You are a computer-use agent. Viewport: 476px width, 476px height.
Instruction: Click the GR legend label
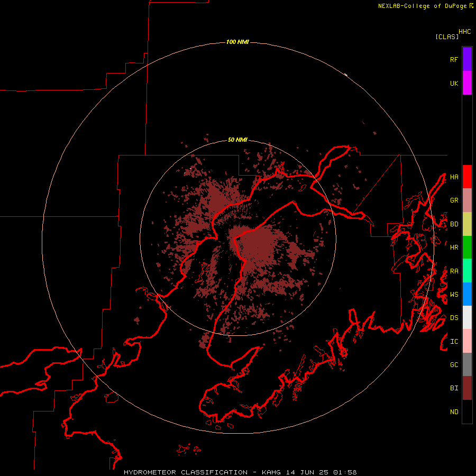click(x=454, y=200)
